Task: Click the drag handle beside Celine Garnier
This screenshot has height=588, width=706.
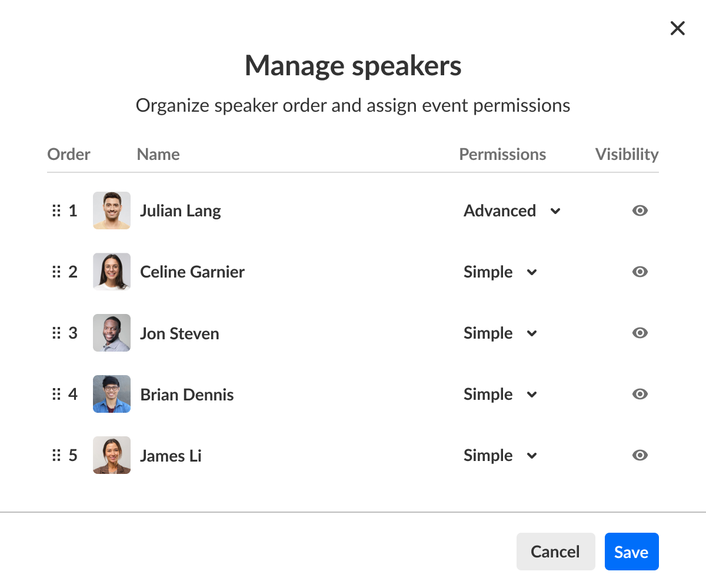Action: 56,272
